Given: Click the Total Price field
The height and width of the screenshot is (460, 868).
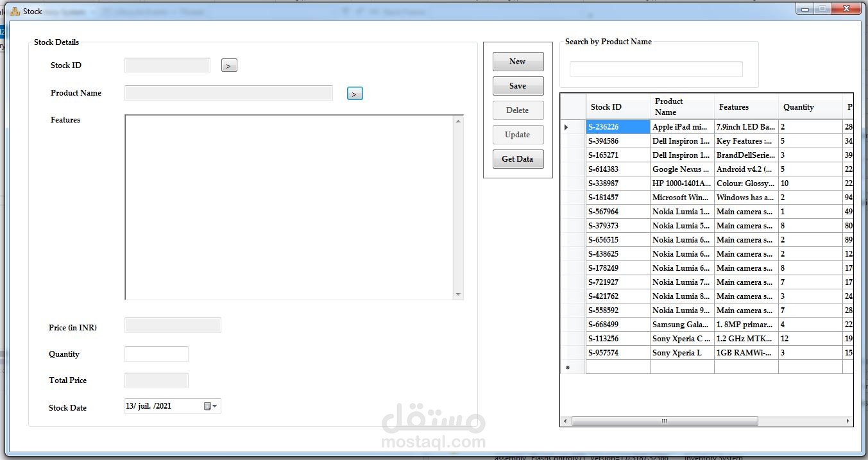Looking at the screenshot, I should click(157, 380).
